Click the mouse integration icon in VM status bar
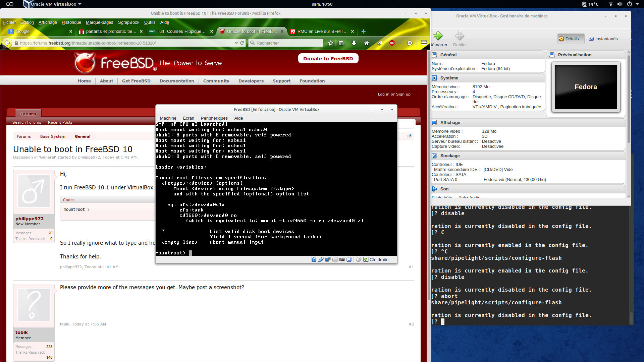The width and height of the screenshot is (644, 362). 359,259
